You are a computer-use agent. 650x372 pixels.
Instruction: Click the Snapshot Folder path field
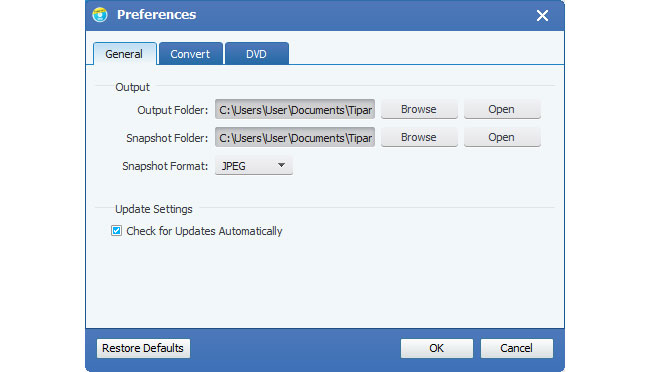click(295, 137)
